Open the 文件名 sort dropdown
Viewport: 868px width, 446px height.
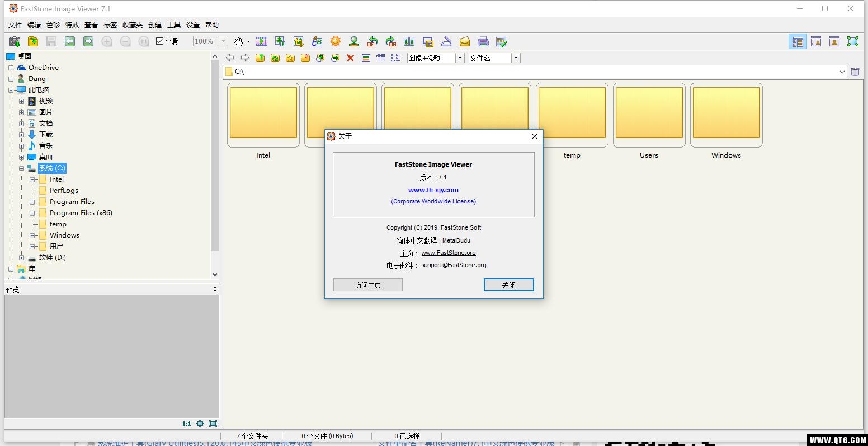pyautogui.click(x=516, y=58)
